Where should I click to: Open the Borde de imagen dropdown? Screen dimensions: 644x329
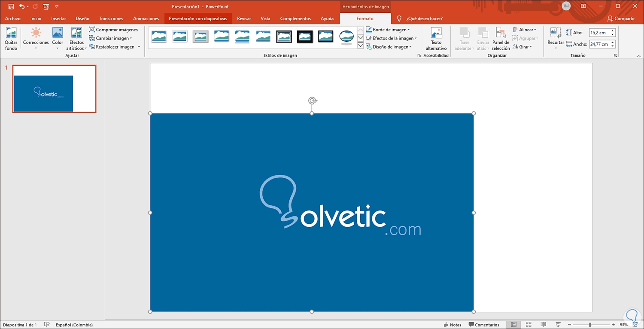click(388, 30)
